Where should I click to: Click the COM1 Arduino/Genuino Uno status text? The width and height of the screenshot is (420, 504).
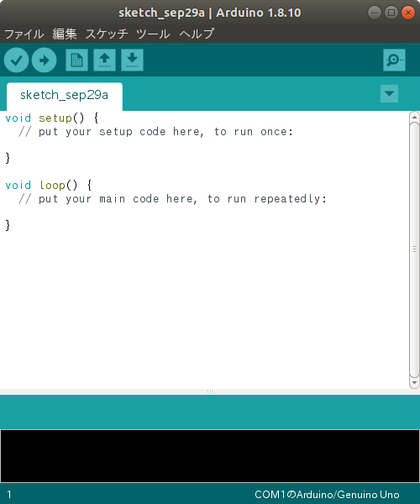[327, 495]
